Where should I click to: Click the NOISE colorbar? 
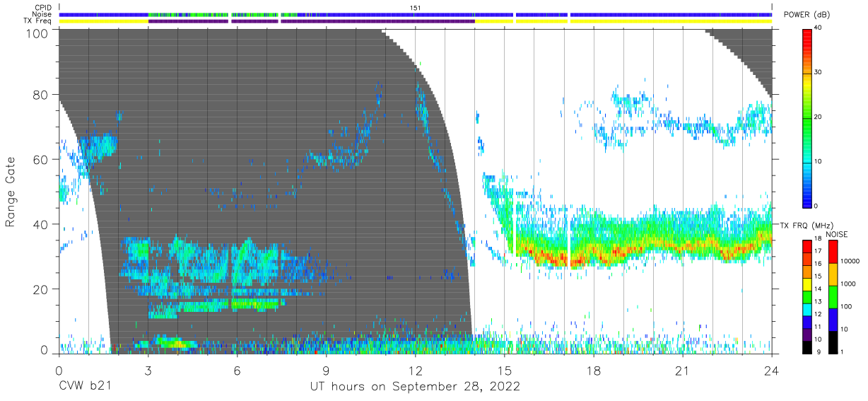(x=833, y=297)
